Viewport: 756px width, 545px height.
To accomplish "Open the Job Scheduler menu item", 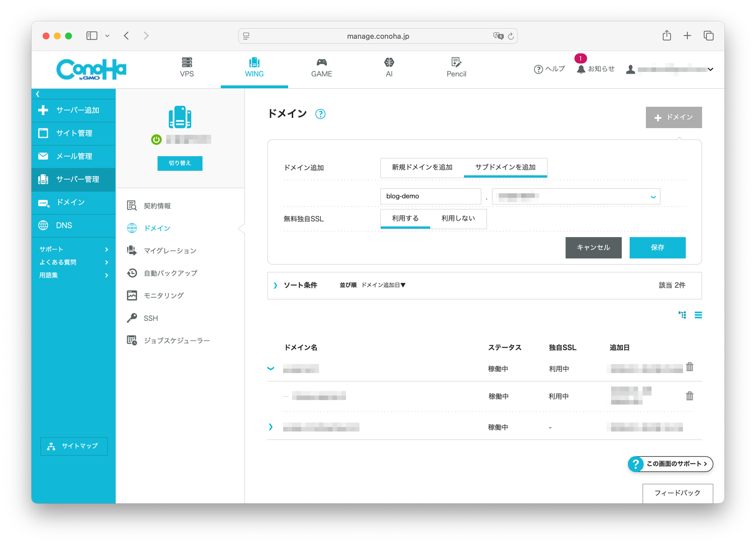I will click(x=176, y=340).
